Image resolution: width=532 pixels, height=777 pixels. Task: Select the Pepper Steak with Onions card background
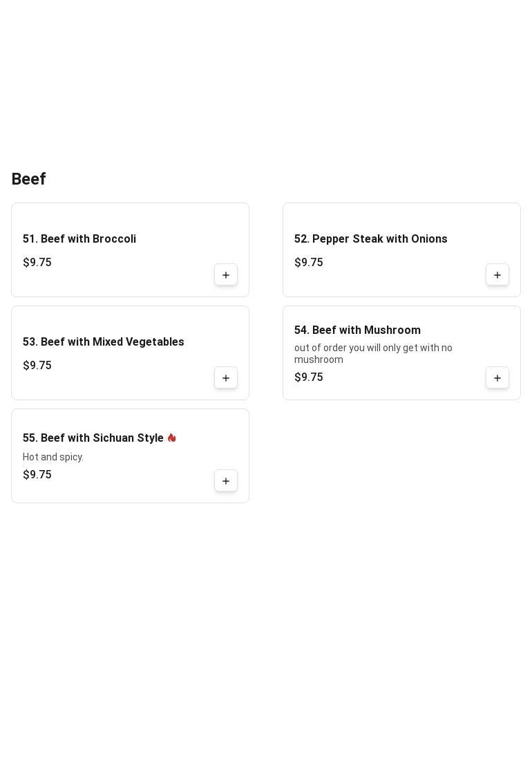[x=401, y=250]
